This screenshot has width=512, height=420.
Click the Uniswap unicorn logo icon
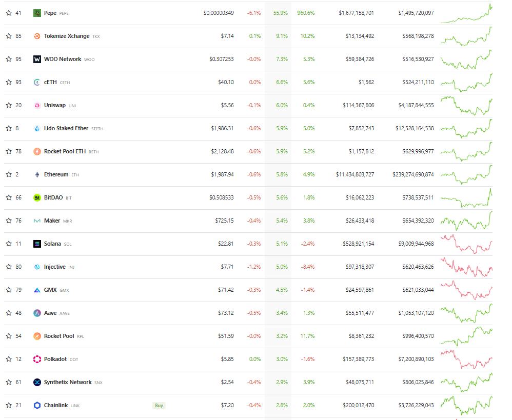pos(37,105)
